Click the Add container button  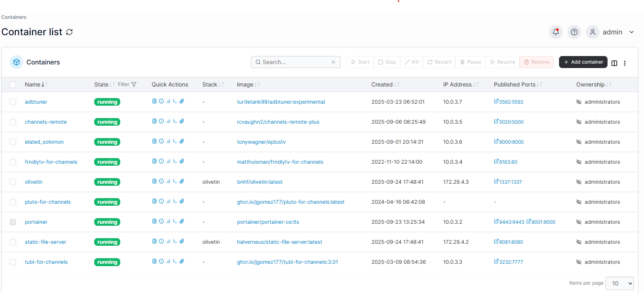[x=583, y=62]
